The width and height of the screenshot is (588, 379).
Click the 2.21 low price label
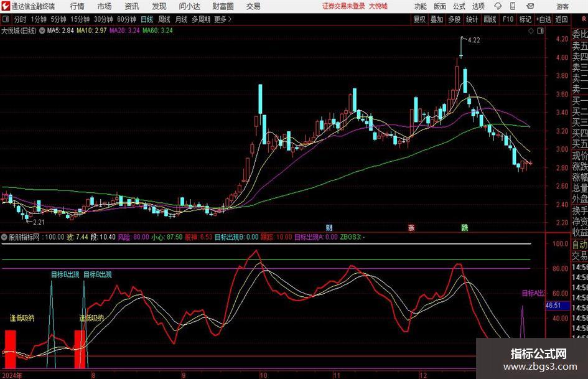pos(39,222)
